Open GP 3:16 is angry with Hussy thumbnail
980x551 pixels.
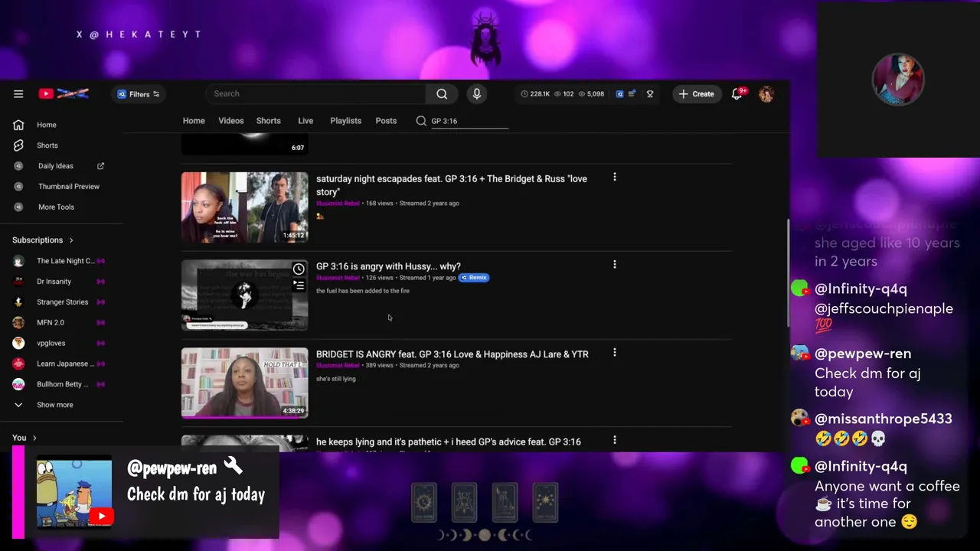[x=244, y=295]
